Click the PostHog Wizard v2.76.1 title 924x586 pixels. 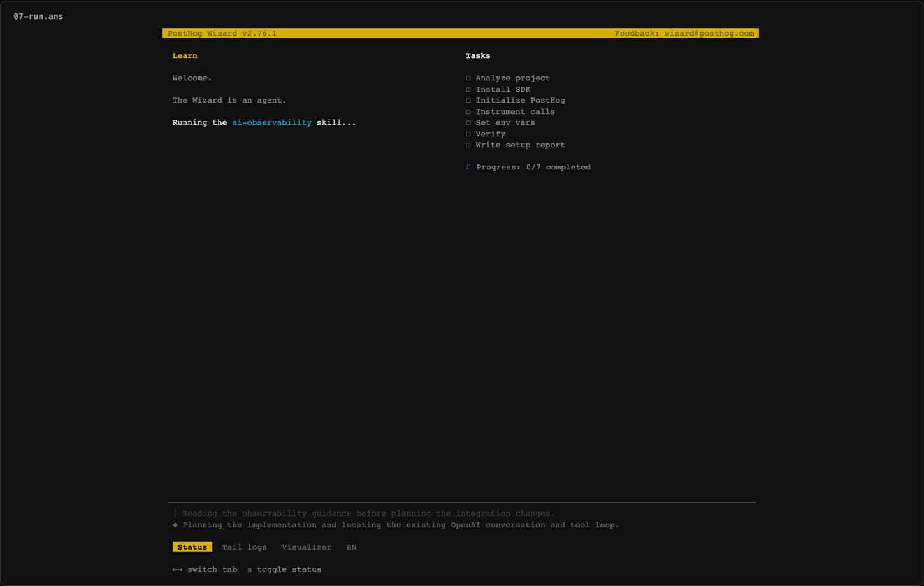click(222, 33)
